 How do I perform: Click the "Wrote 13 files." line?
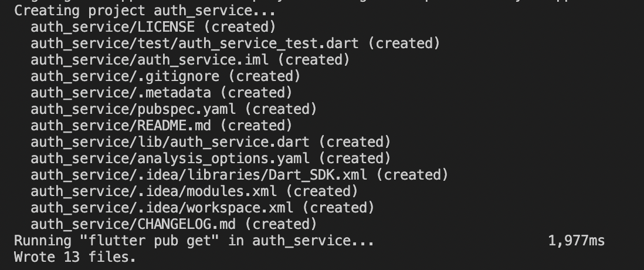(x=74, y=257)
